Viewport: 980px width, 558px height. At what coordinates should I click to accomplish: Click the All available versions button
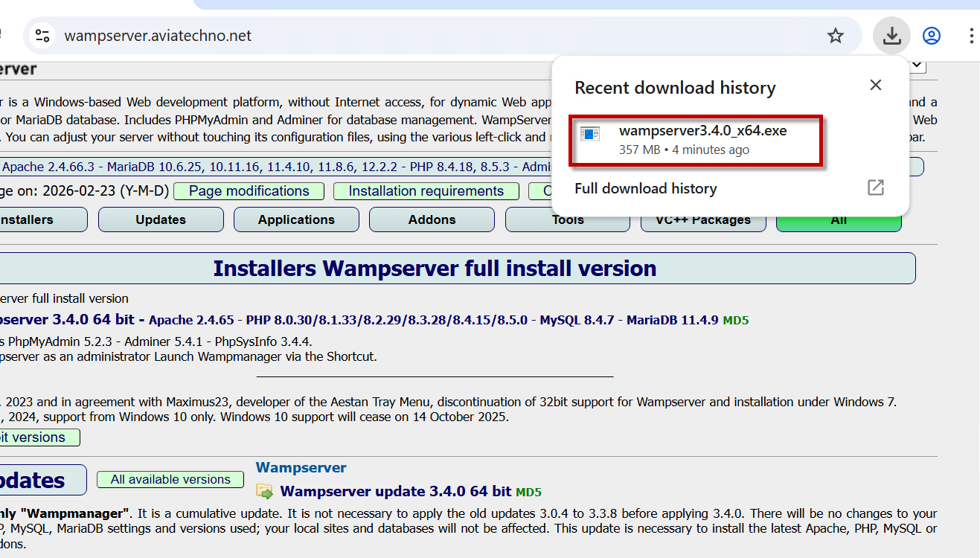[x=170, y=480]
